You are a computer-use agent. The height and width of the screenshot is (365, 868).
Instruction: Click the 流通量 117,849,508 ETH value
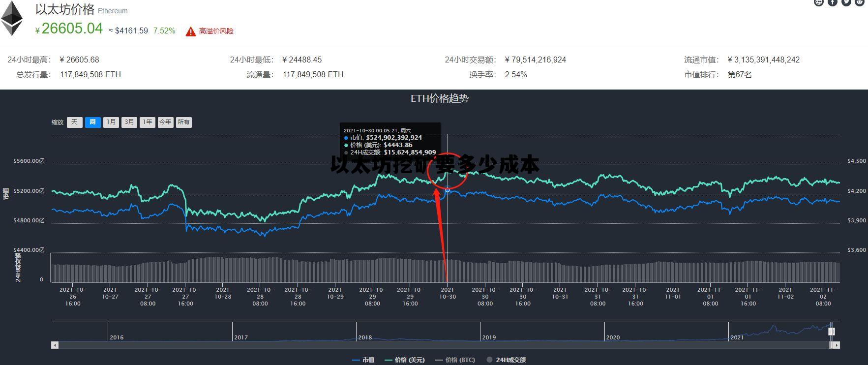pyautogui.click(x=313, y=74)
